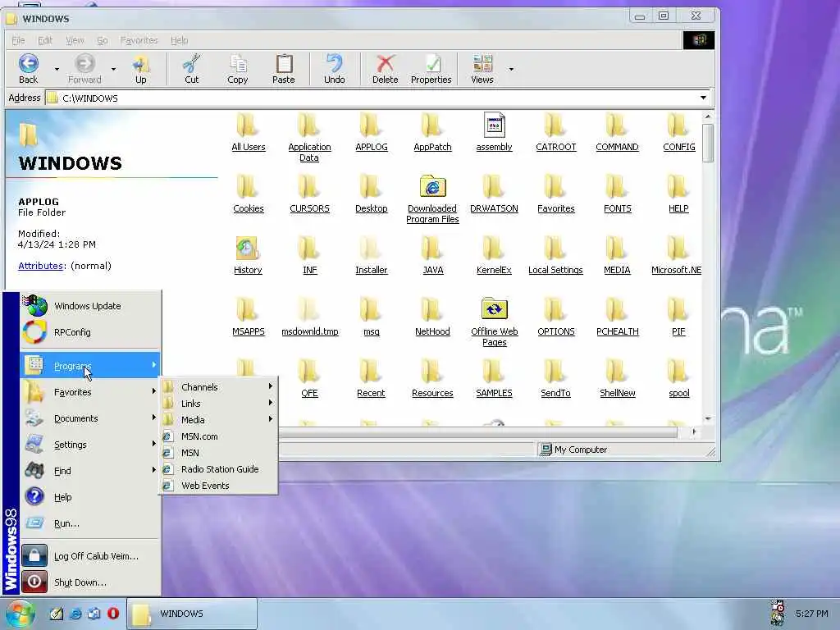Select the Offline Web Pages folder
Image resolution: width=840 pixels, height=630 pixels.
point(494,322)
